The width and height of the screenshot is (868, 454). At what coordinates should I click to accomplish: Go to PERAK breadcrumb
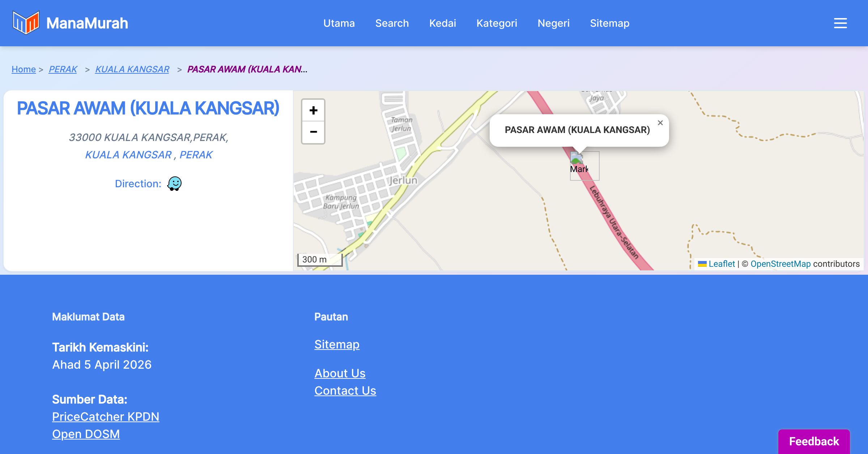pyautogui.click(x=63, y=69)
